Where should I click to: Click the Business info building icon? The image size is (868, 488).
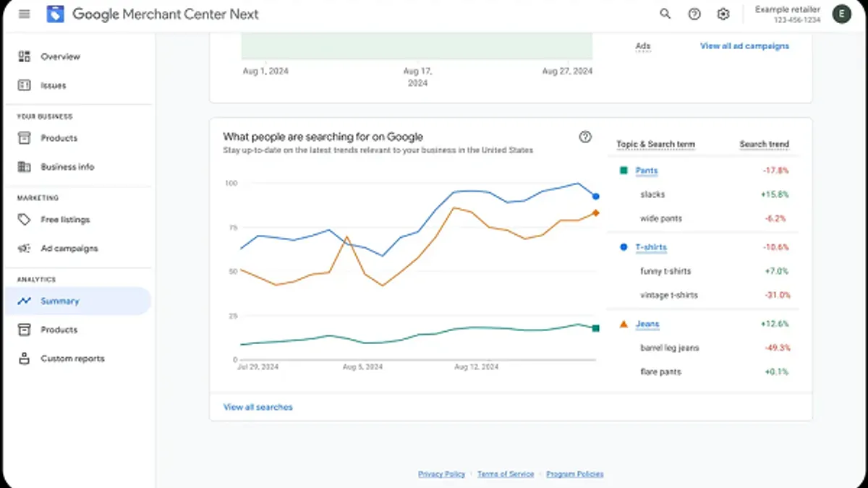[x=25, y=167]
